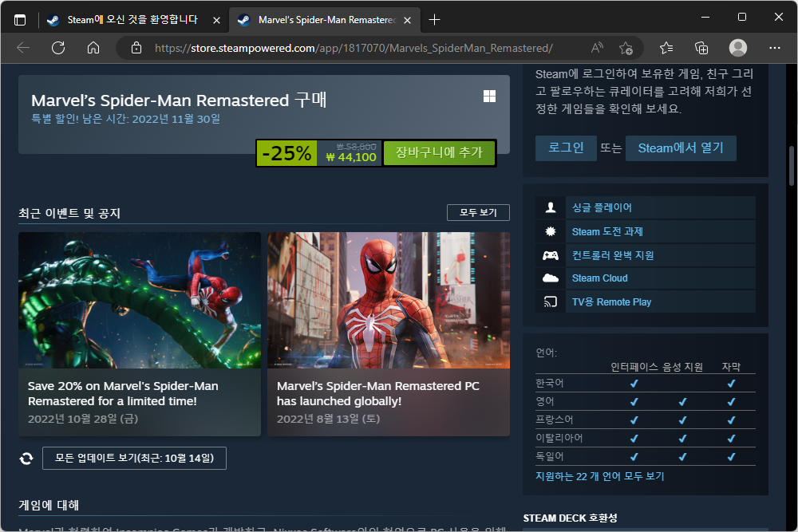The image size is (798, 532).
Task: Open the 'Steam 도전 과제' link
Action: [607, 231]
